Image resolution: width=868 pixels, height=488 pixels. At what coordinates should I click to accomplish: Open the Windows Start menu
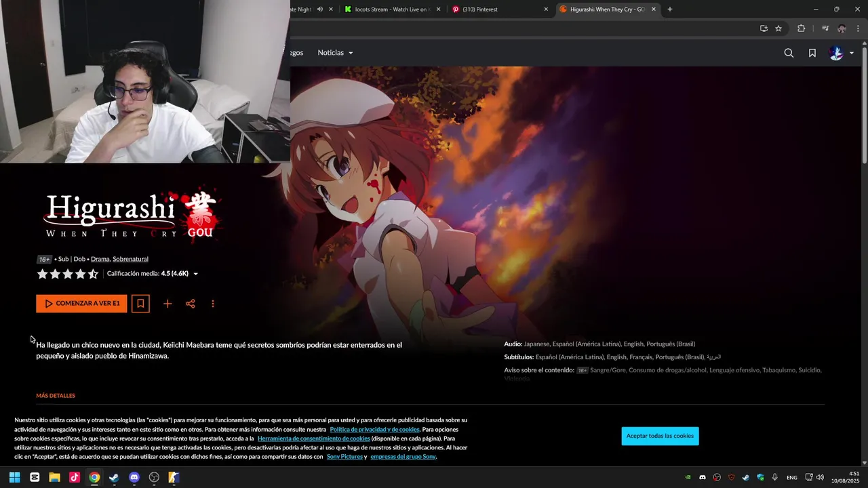click(x=14, y=477)
